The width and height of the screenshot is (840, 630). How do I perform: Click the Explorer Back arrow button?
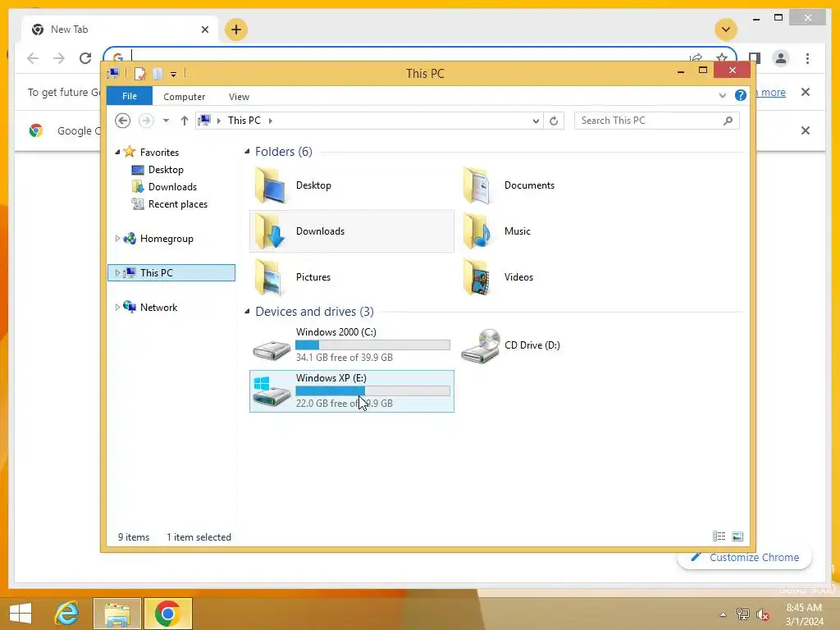click(123, 121)
